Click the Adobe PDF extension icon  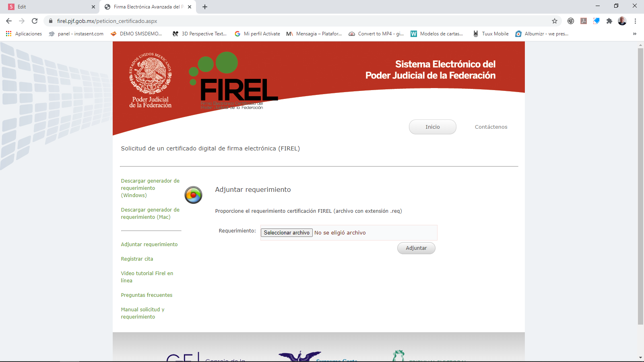click(x=584, y=21)
